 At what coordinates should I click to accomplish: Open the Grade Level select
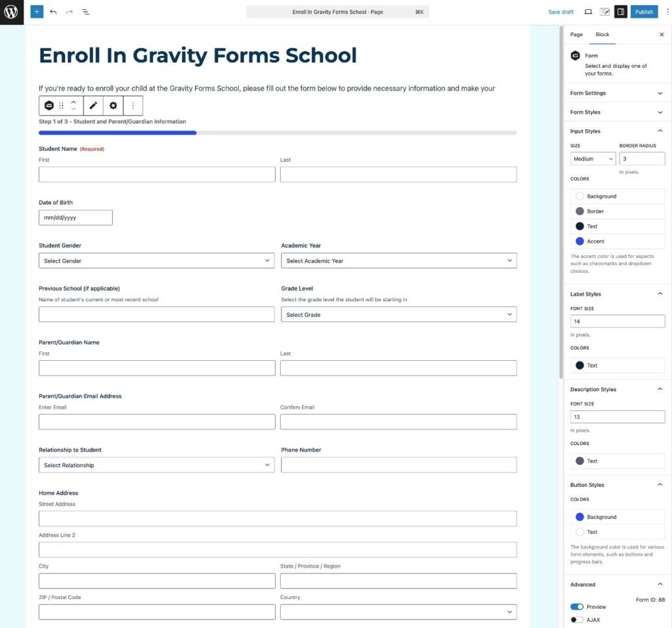[x=398, y=314]
